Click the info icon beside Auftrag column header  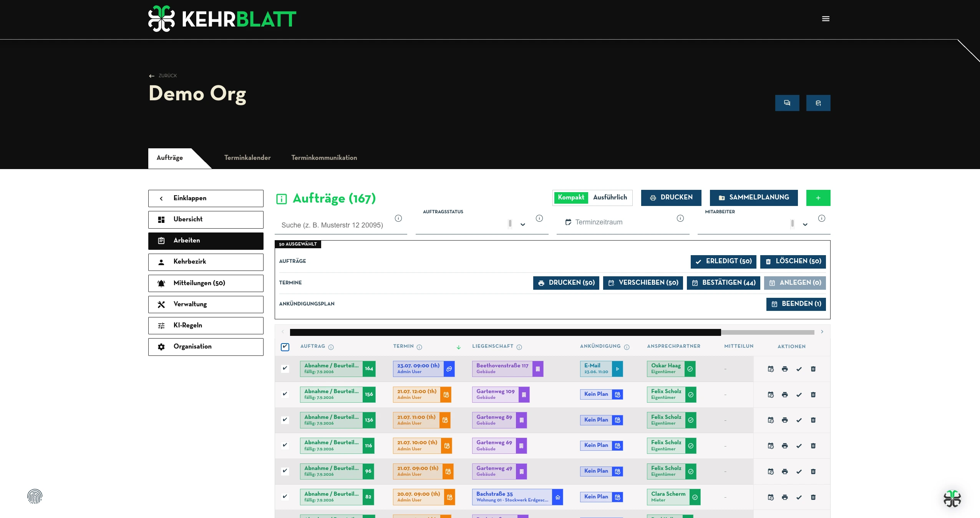coord(331,347)
